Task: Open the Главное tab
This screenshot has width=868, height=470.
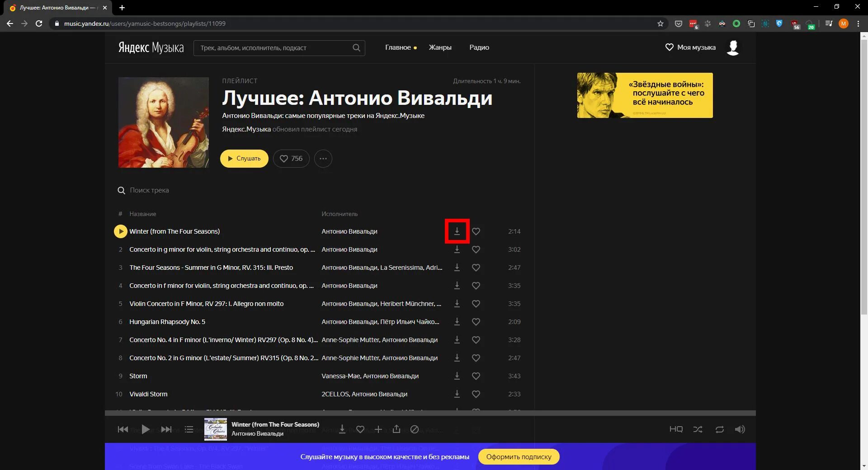Action: click(x=398, y=47)
